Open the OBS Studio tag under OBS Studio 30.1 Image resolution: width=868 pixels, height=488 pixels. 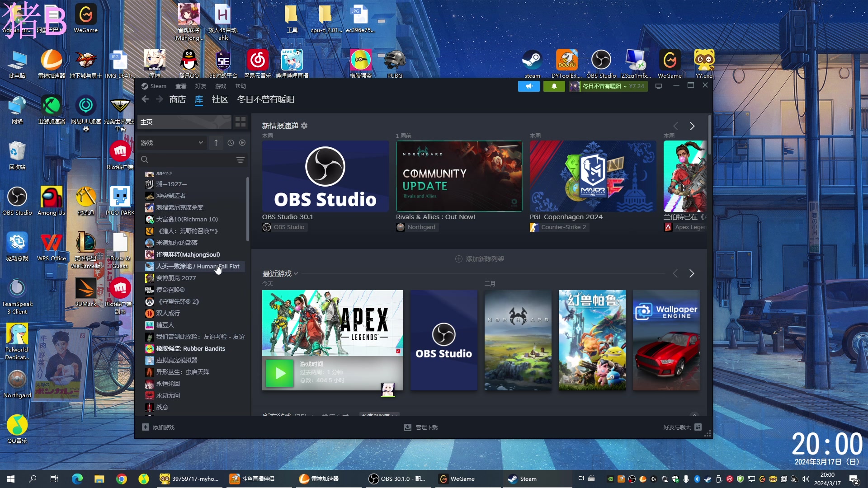(x=285, y=227)
